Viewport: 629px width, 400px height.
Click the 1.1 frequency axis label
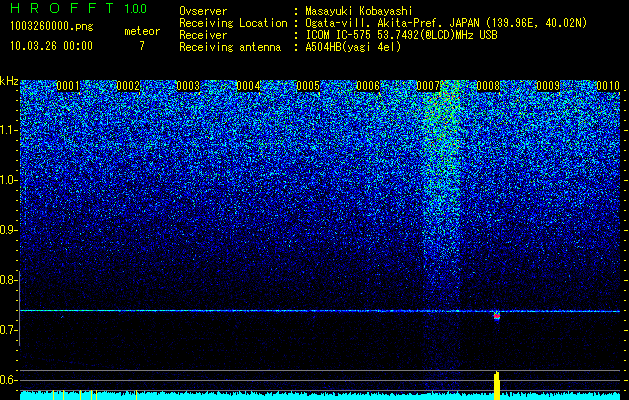pyautogui.click(x=9, y=130)
